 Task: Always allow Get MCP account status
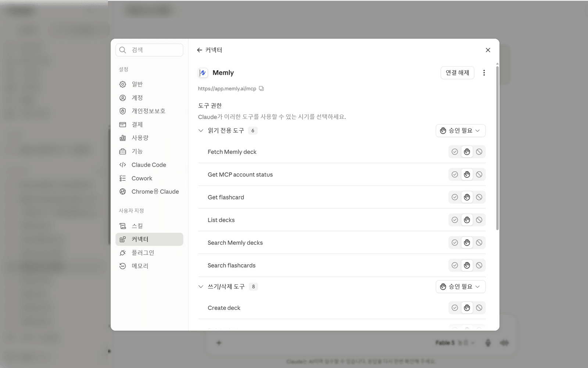(455, 174)
